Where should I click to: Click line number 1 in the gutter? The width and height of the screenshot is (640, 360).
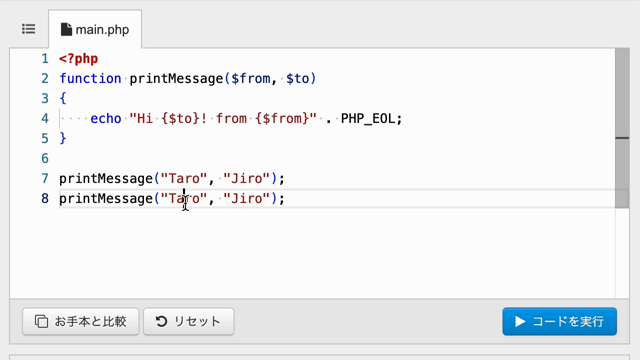tap(45, 59)
